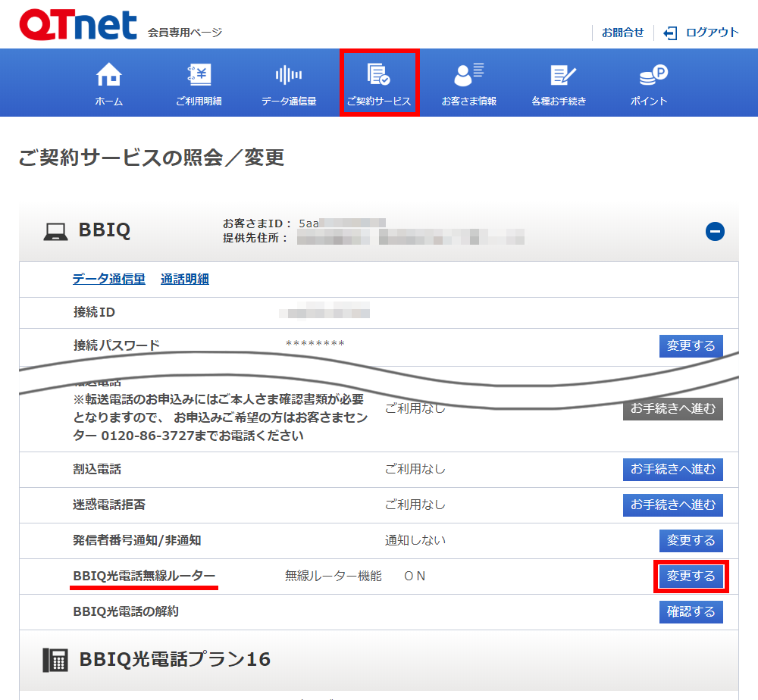Open the ポイント coins icon
Screen dimensions: 758x700
(651, 75)
